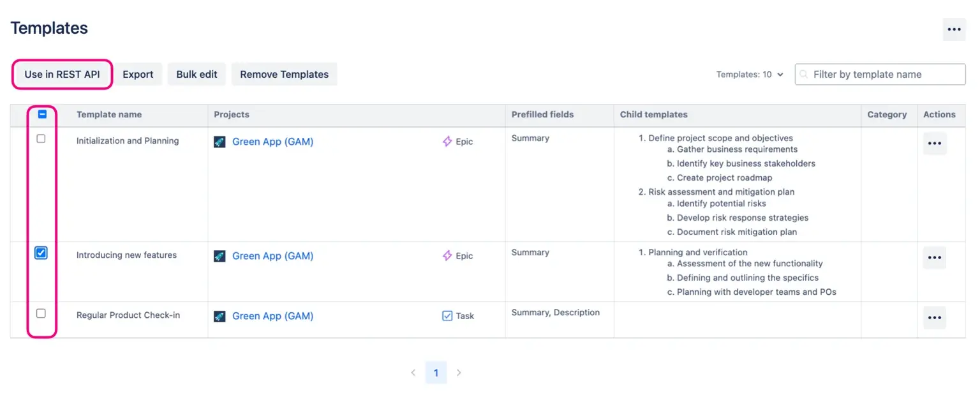Tick the Regular Product Check-in checkbox

41,313
